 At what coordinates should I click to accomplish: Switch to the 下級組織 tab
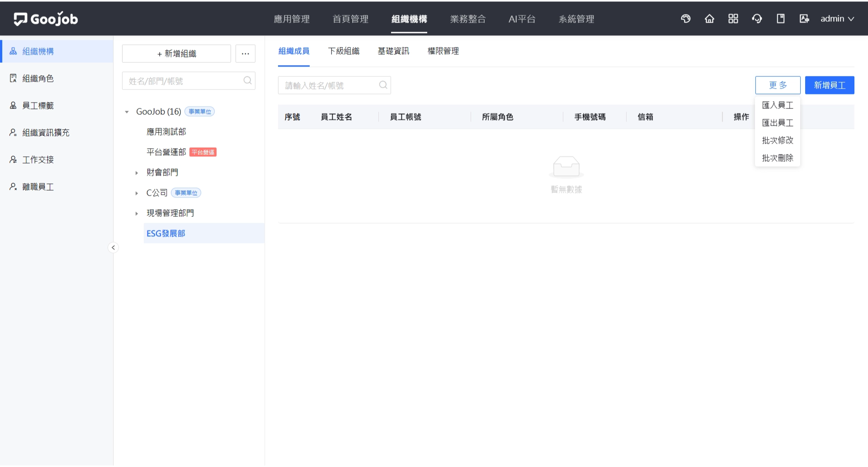344,51
